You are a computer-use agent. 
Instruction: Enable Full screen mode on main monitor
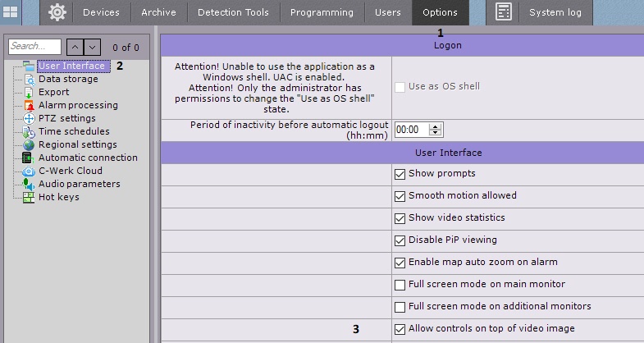(x=400, y=285)
